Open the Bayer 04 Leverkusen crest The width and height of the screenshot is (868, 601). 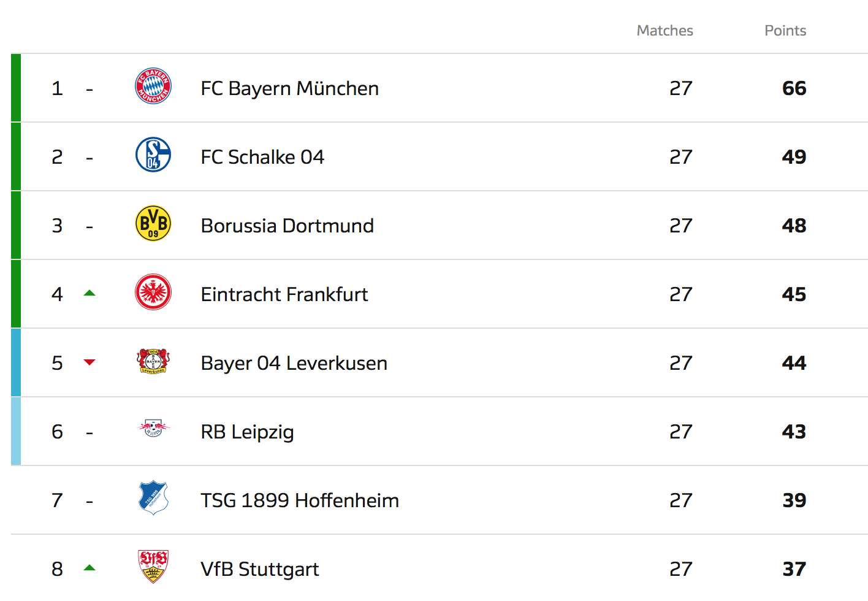point(153,361)
